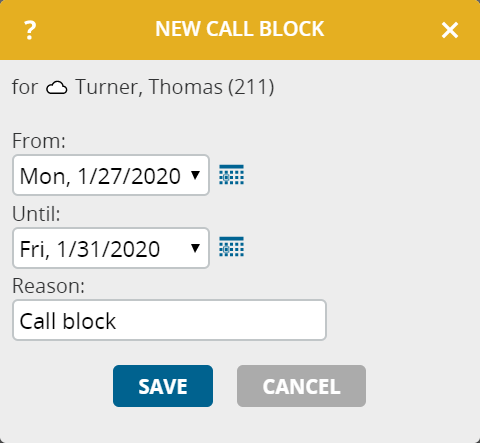Click the Until: field label
The image size is (480, 443).
(x=36, y=214)
